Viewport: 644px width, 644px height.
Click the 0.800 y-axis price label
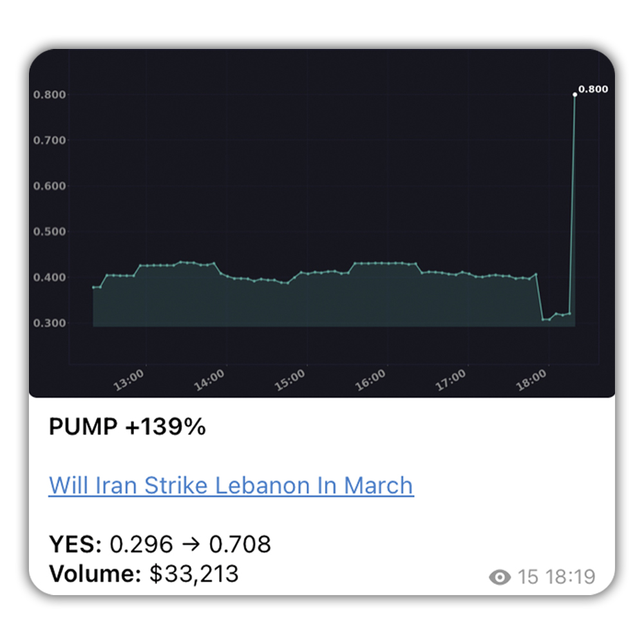(48, 95)
